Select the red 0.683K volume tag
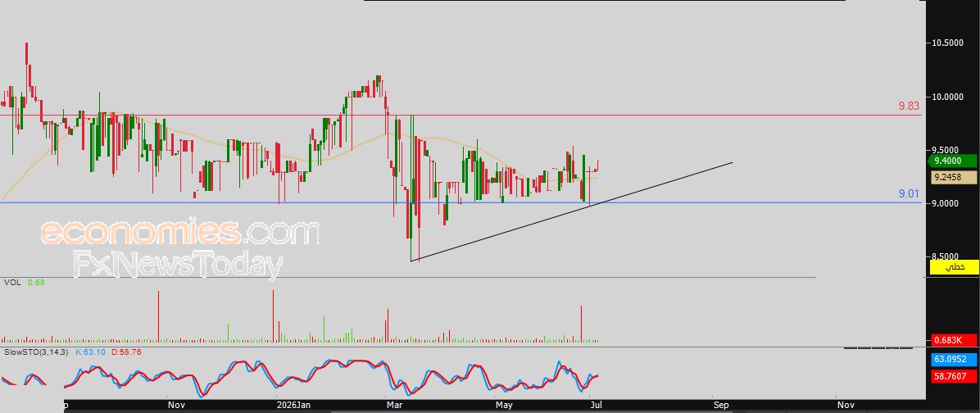This screenshot has width=980, height=413. (x=954, y=341)
